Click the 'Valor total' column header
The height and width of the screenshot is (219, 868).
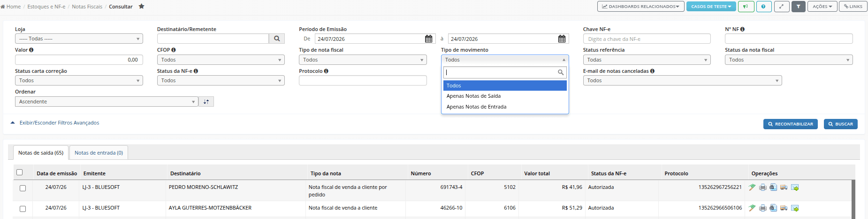tap(537, 173)
